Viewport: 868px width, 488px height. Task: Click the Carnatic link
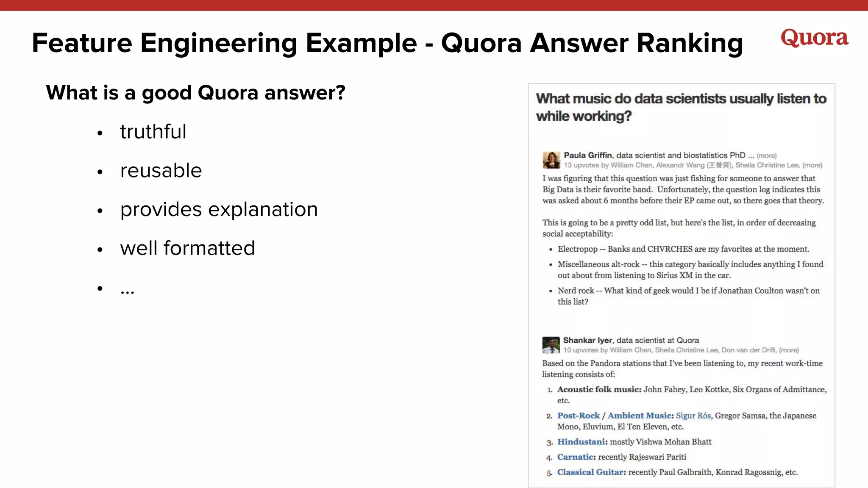pyautogui.click(x=575, y=457)
